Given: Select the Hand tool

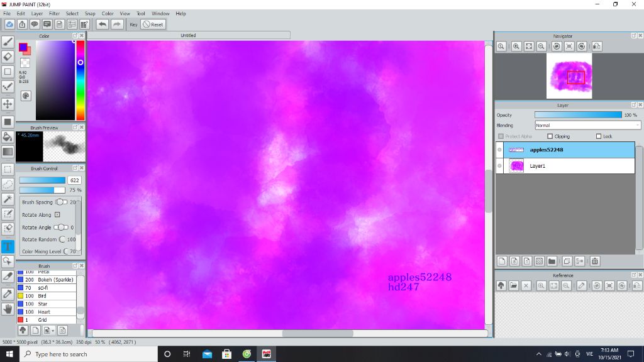Looking at the screenshot, I should coord(8,309).
